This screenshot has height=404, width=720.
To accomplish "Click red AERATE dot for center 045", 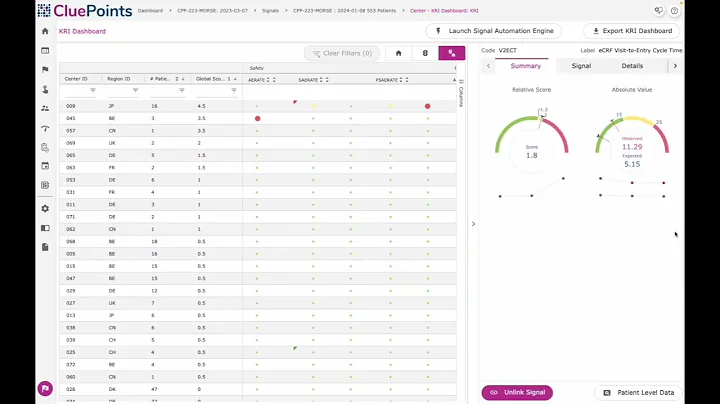I will pos(258,118).
